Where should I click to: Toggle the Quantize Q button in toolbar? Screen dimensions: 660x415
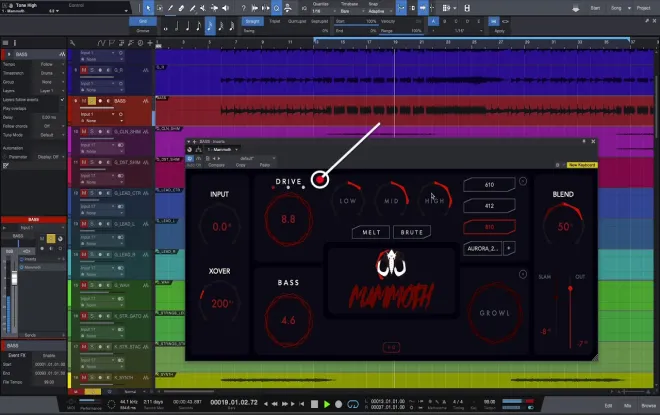(x=277, y=8)
